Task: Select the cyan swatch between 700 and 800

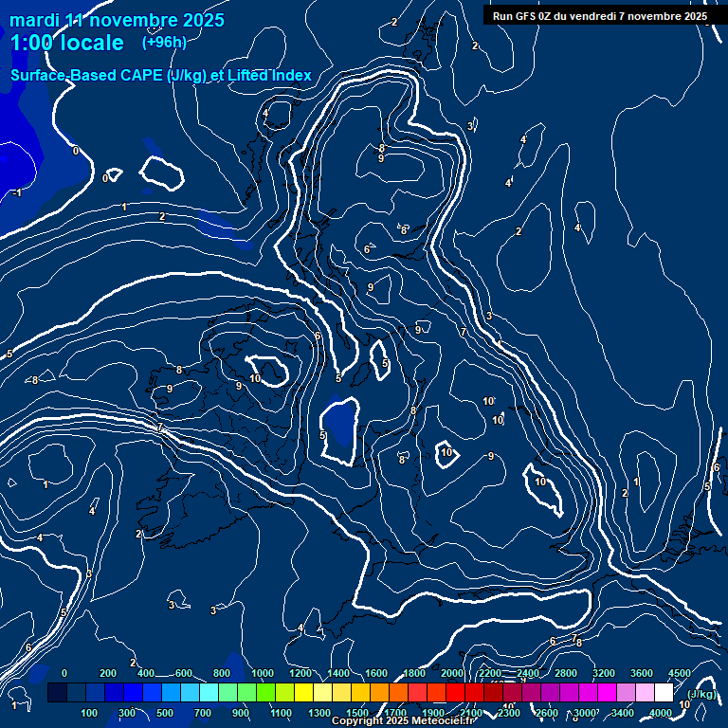Action: 209,692
